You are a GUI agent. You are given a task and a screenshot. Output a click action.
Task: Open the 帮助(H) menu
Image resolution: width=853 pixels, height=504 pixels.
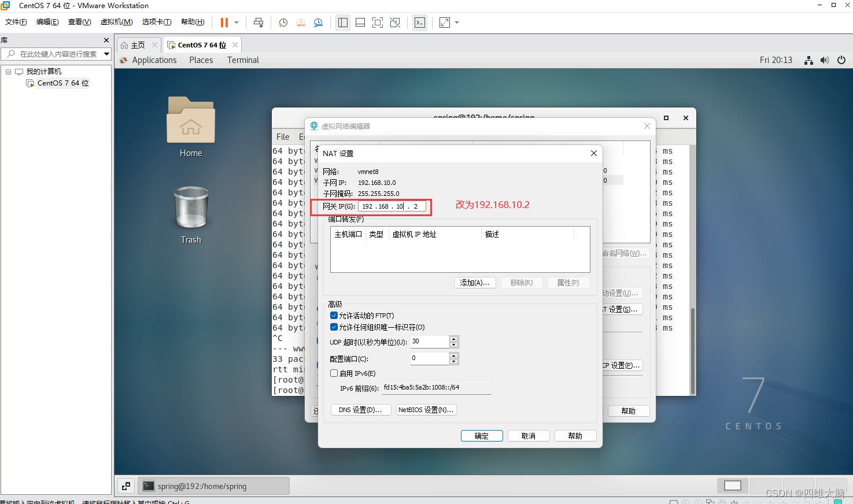[x=193, y=22]
